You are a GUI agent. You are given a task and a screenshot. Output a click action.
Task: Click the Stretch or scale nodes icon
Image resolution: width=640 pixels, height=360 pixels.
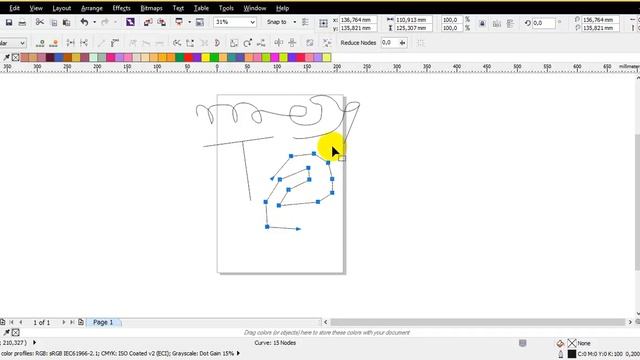click(x=234, y=43)
